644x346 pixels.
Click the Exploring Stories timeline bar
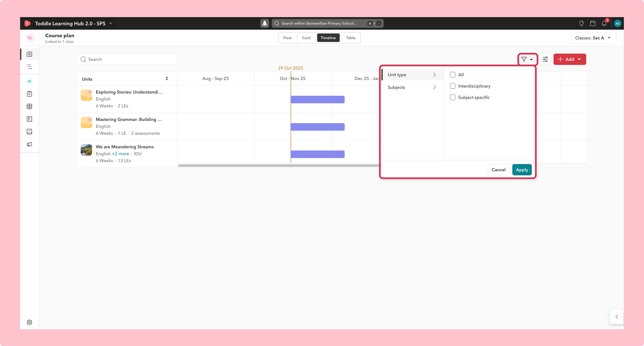pyautogui.click(x=317, y=100)
